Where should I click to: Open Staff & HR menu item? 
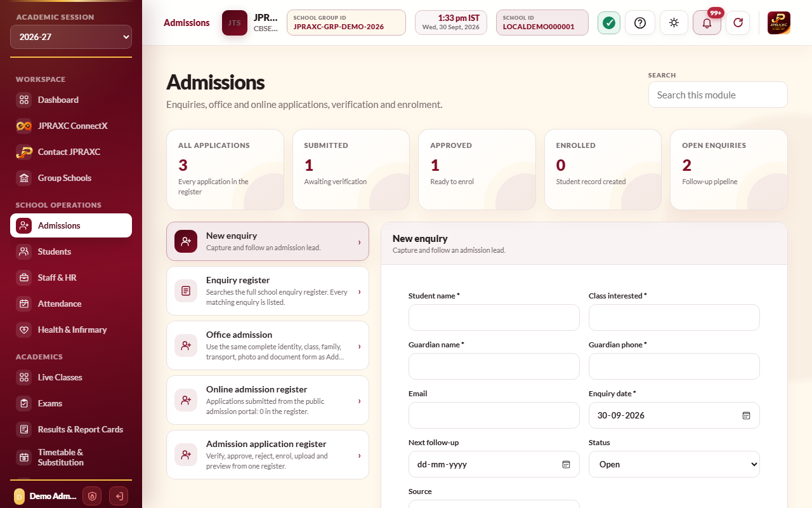[71, 277]
